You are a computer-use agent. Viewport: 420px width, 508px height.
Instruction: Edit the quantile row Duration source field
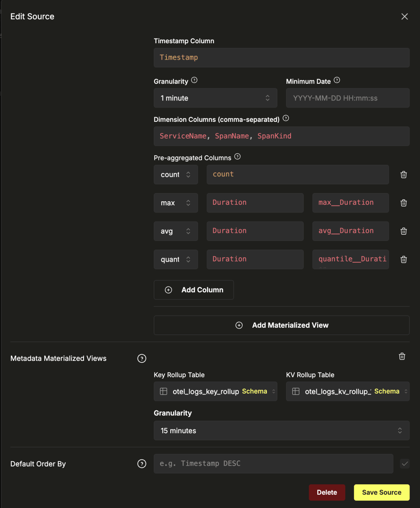tap(255, 259)
